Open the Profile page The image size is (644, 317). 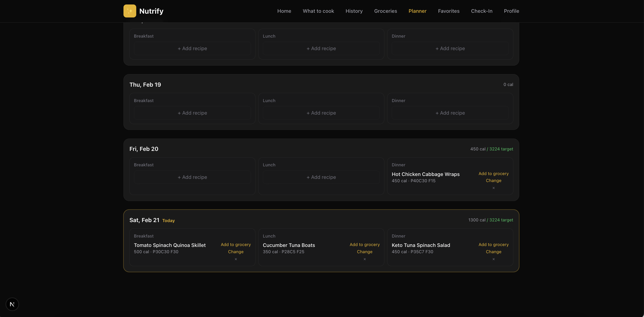coord(511,11)
